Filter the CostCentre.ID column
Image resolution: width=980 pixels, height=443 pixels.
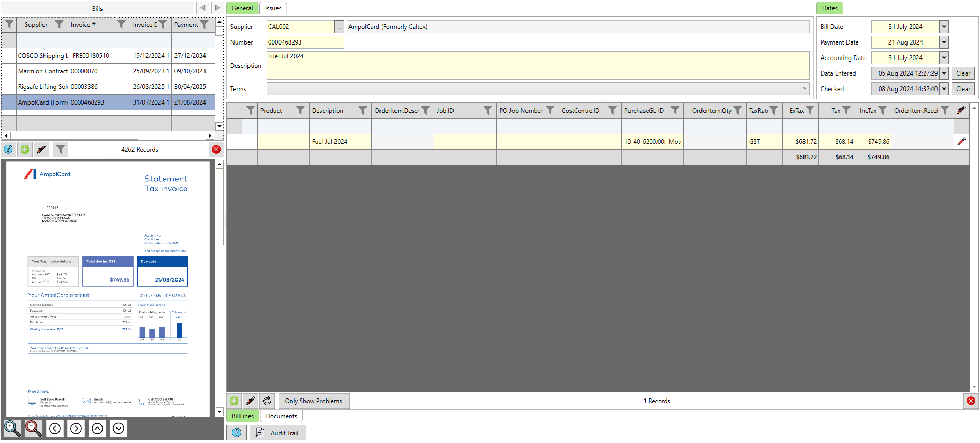[612, 111]
